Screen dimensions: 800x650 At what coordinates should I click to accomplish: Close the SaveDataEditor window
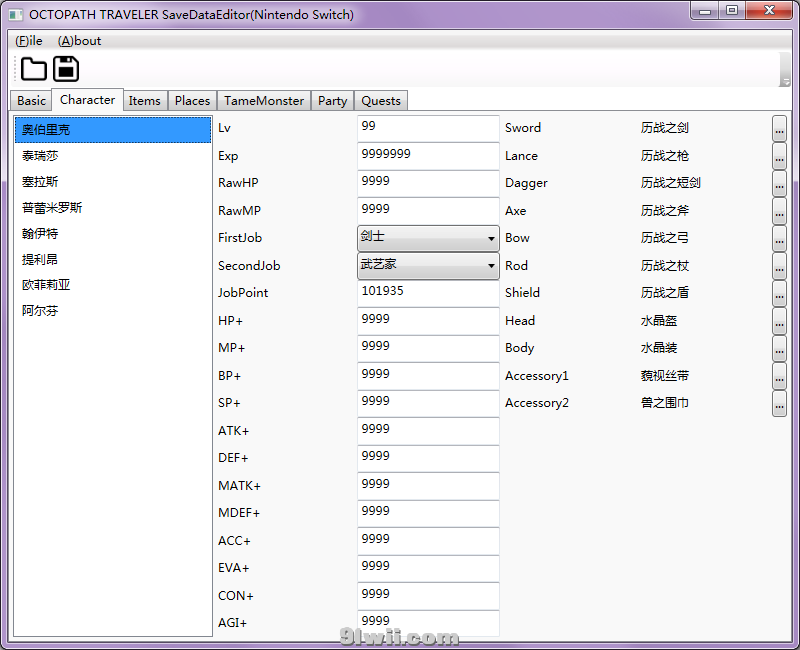point(769,11)
